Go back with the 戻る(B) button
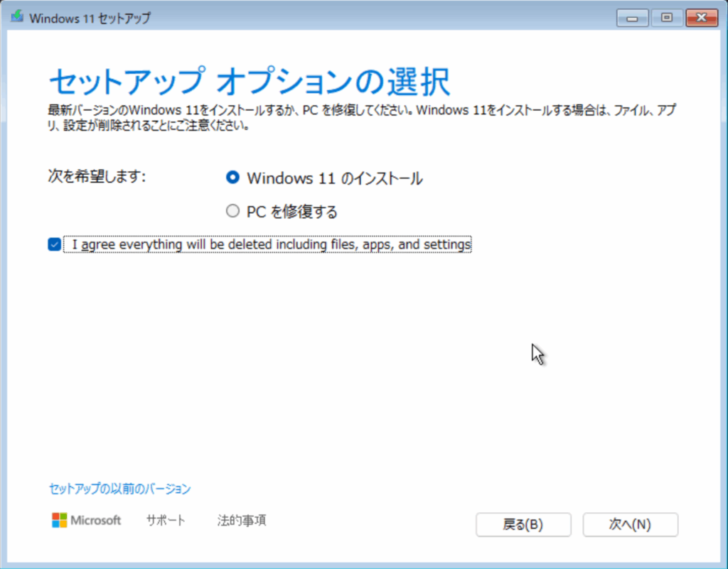The image size is (728, 569). pyautogui.click(x=523, y=525)
